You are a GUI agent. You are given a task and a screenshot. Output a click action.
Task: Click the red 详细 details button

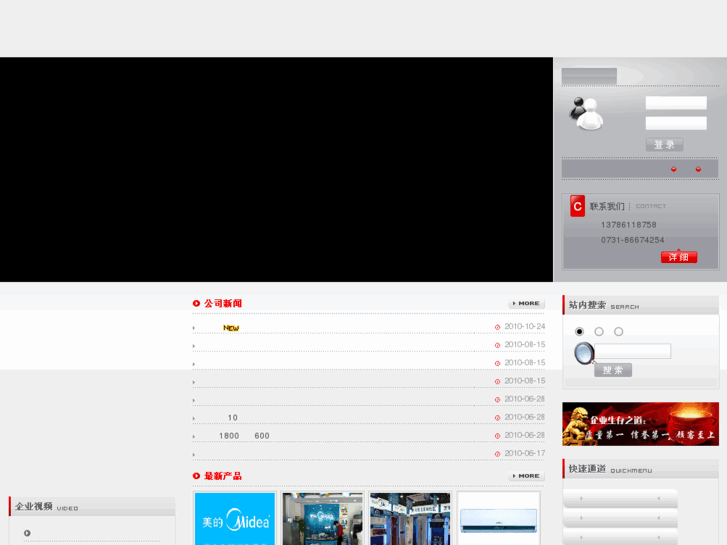click(679, 257)
